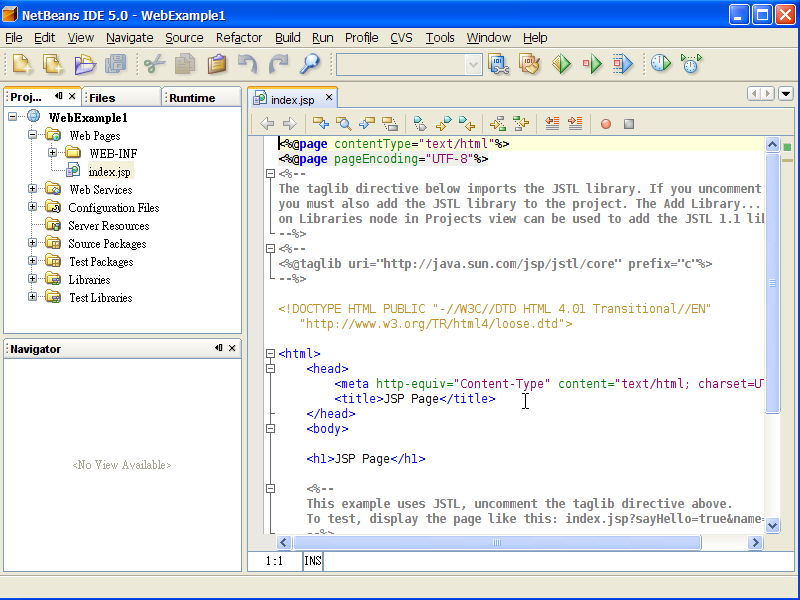
Task: Close the Navigator panel
Action: tap(232, 348)
